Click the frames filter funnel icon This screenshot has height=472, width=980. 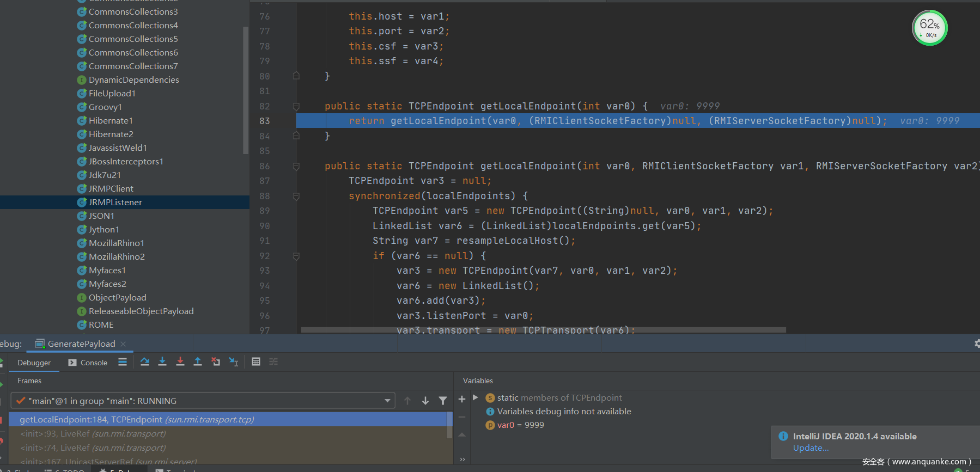tap(443, 401)
